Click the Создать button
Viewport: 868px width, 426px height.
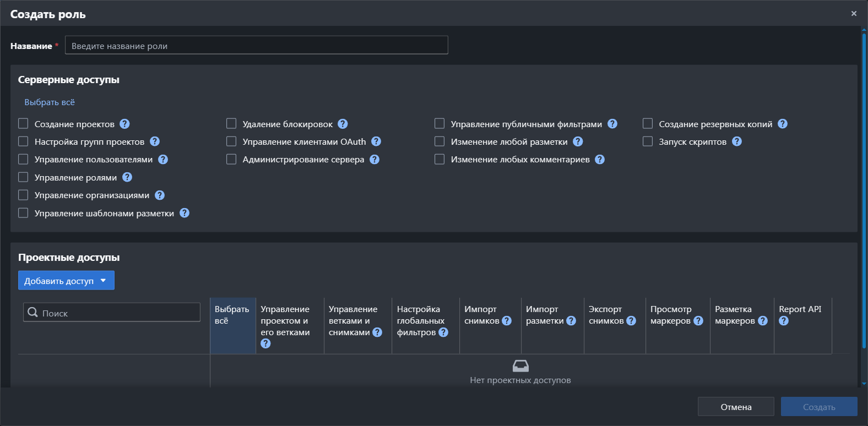click(x=818, y=407)
